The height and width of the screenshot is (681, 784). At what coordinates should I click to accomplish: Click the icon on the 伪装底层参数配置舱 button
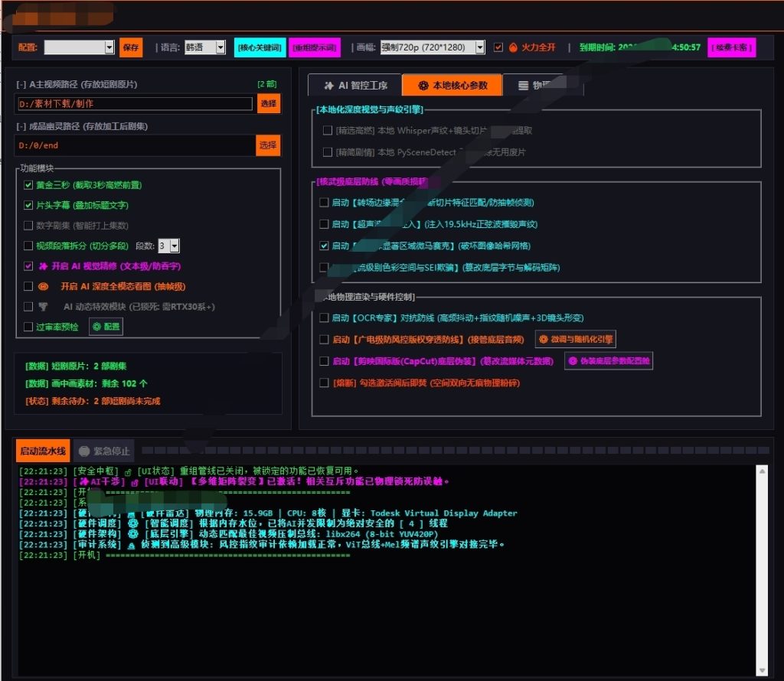[x=573, y=360]
